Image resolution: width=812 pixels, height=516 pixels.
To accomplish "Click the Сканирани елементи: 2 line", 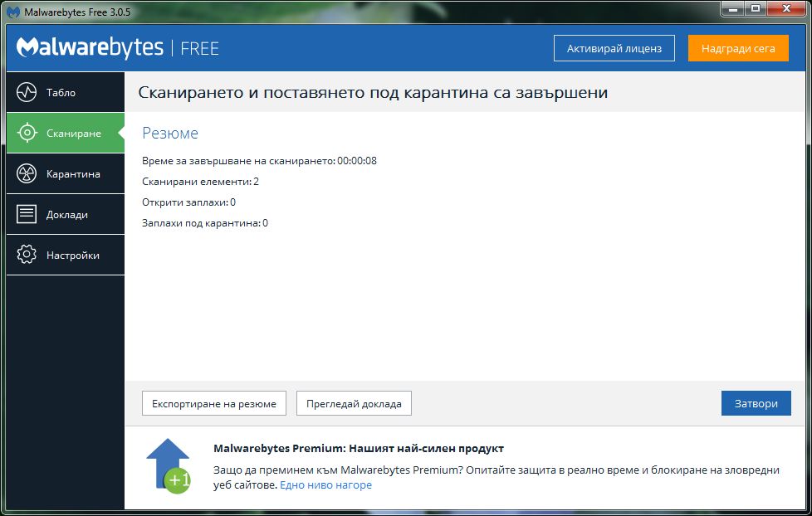I will pos(200,182).
